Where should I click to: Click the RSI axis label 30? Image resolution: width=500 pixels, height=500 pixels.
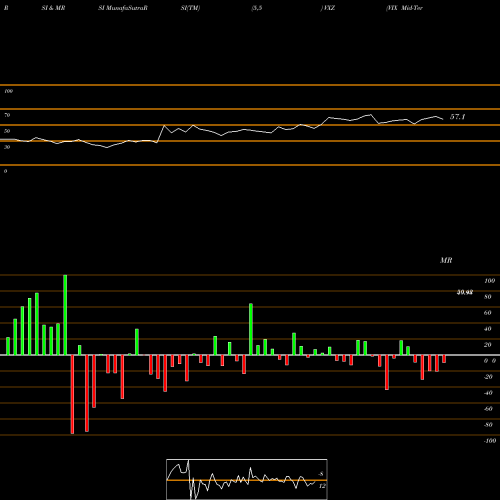(7, 147)
